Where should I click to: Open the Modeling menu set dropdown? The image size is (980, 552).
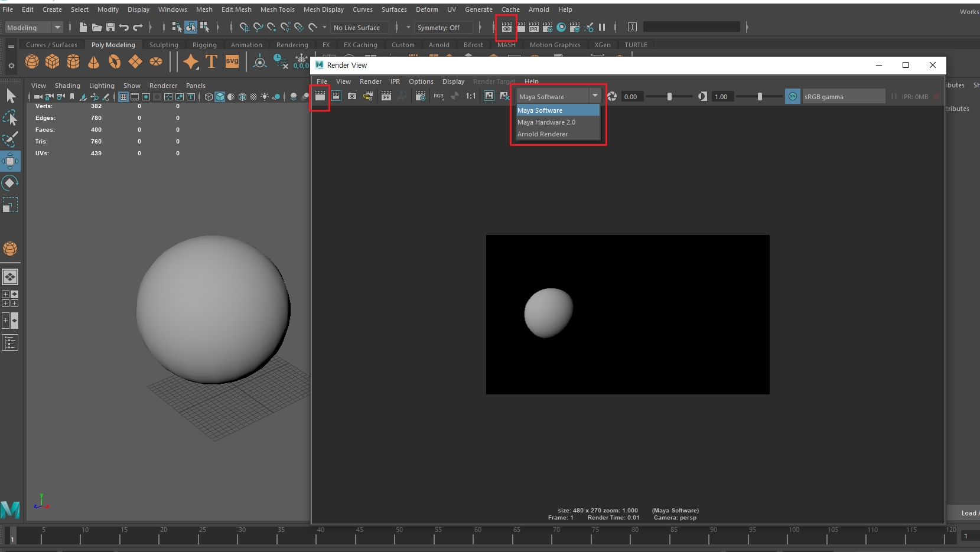34,28
